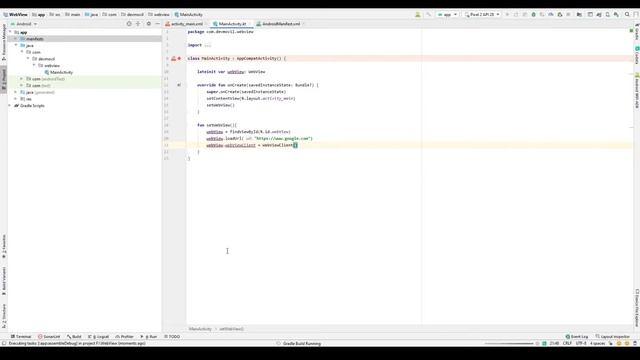Click the locate target icon in Project panel
This screenshot has width=640, height=360.
129,24
